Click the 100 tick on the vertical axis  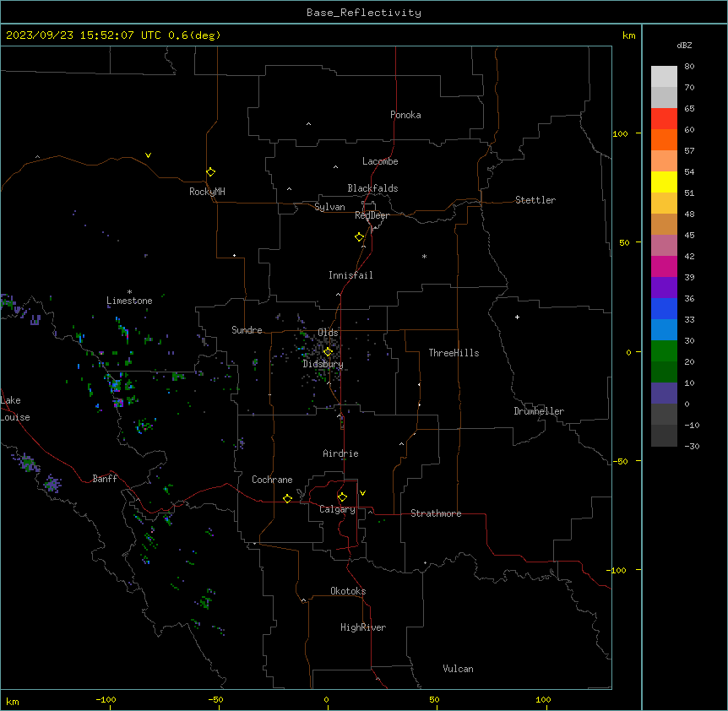(x=620, y=133)
